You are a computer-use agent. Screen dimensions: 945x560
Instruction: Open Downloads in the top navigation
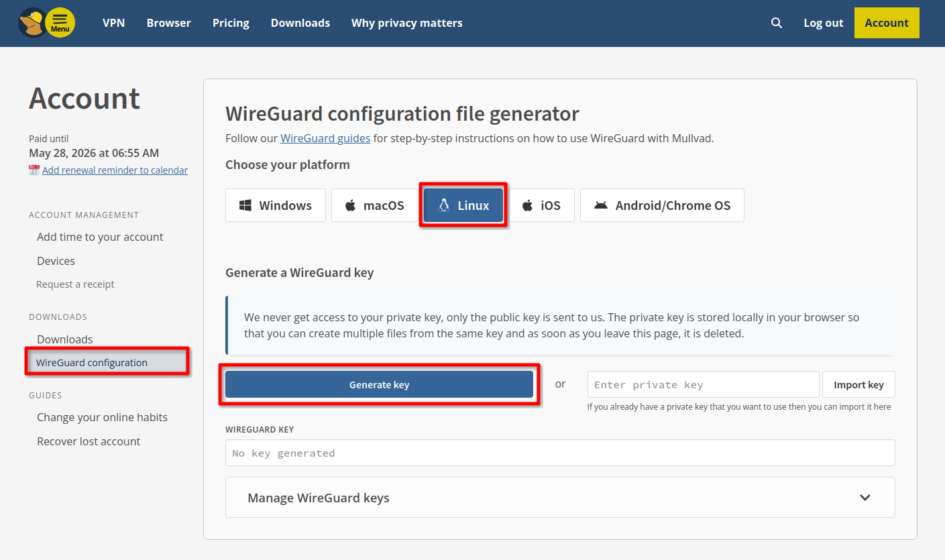pyautogui.click(x=300, y=23)
